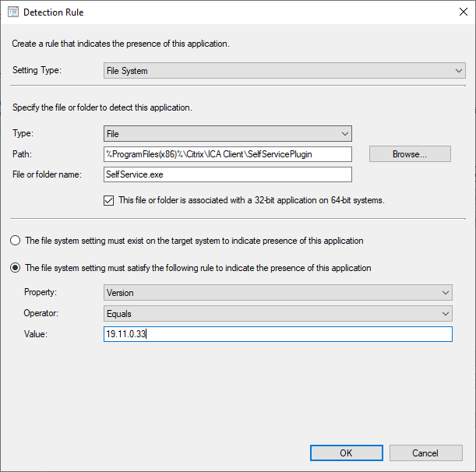This screenshot has width=476, height=472.
Task: Open the Operator dropdown showing Equals
Action: tap(278, 314)
